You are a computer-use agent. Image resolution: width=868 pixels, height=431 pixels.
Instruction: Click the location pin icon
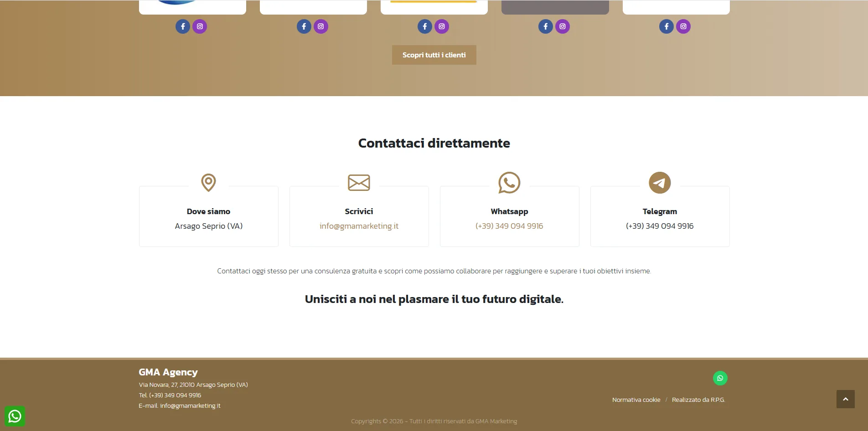coord(208,183)
